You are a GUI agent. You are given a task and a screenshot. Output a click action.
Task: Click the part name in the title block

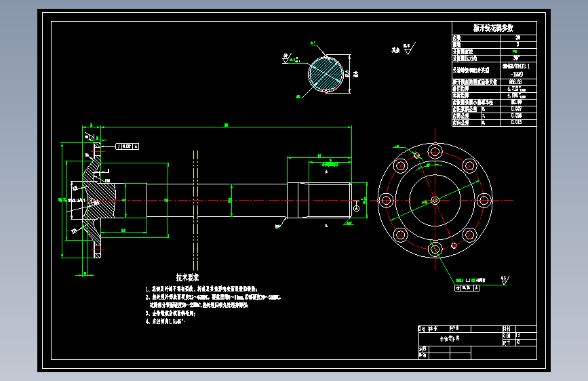click(x=449, y=338)
